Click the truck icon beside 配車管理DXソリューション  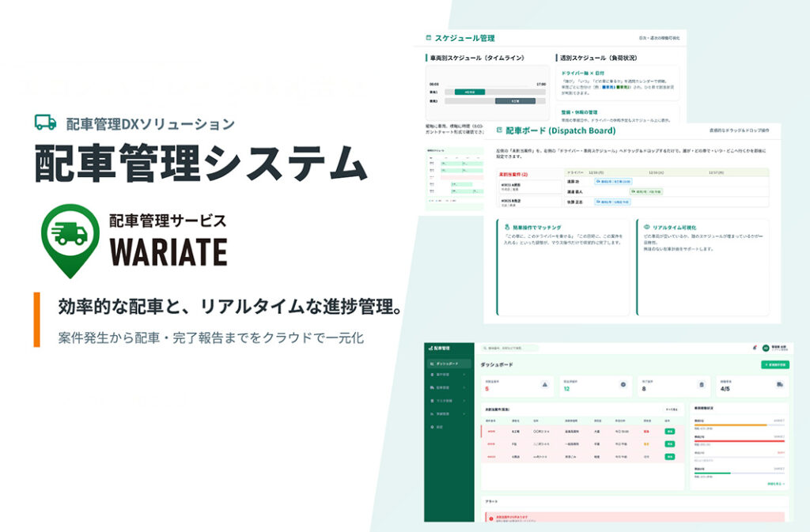pos(46,123)
